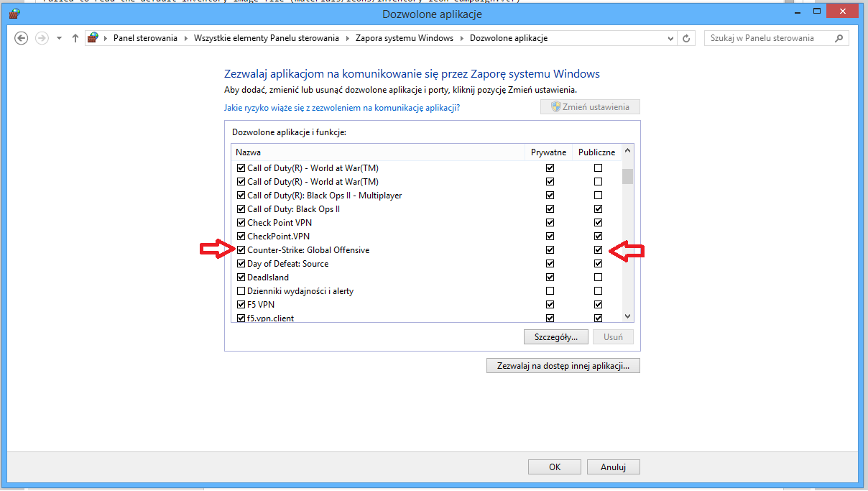Viewport: 868px width, 491px height.
Task: Expand arrow after Zapora systemu Windows breadcrumb
Action: click(x=462, y=38)
